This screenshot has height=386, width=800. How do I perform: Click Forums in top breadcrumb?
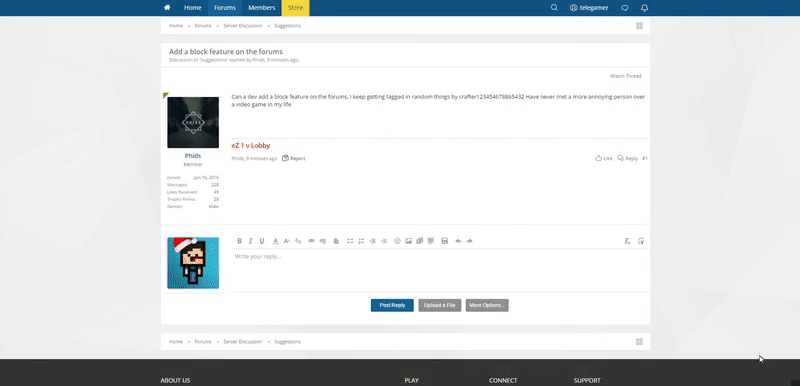[203, 25]
